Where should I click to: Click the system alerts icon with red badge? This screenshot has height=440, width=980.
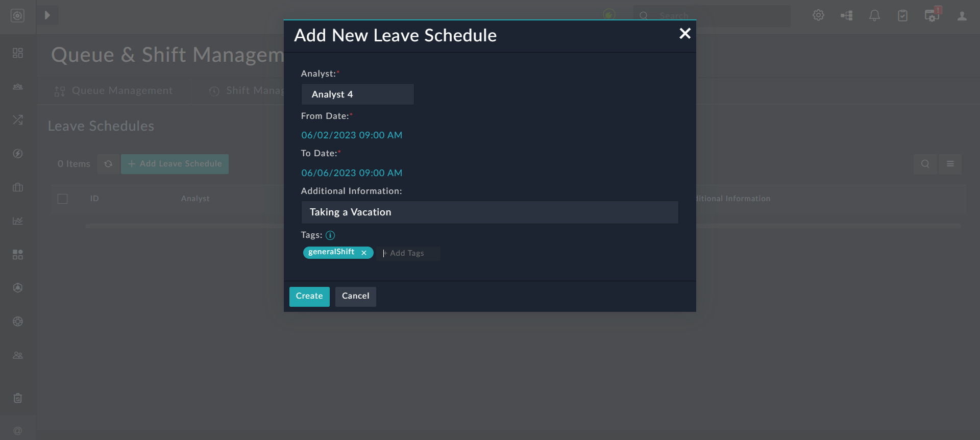(932, 16)
